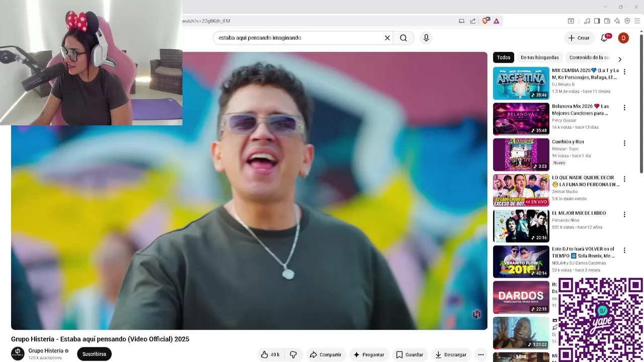Open Brave playlist music note icon
This screenshot has height=362, width=644.
coord(587,21)
